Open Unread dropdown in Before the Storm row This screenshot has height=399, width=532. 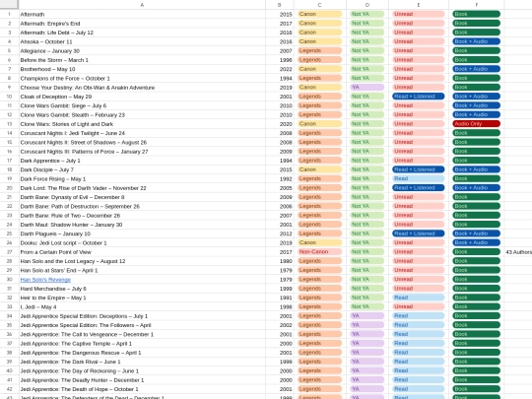(419, 60)
